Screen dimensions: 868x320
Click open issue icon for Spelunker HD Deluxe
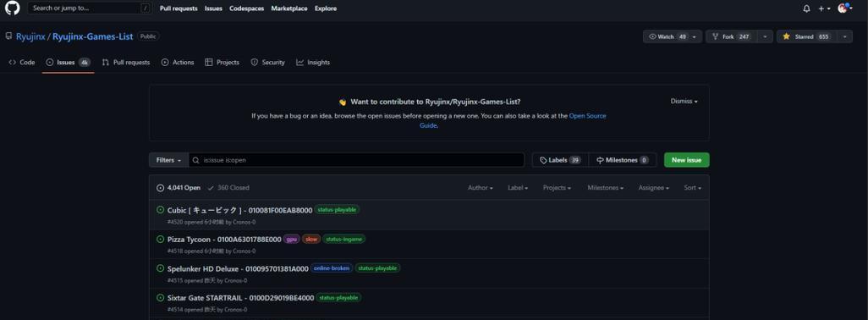(x=161, y=268)
